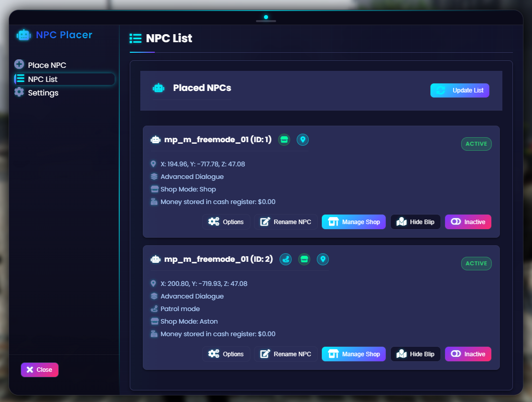Close the NPC Placer panel

click(x=40, y=370)
